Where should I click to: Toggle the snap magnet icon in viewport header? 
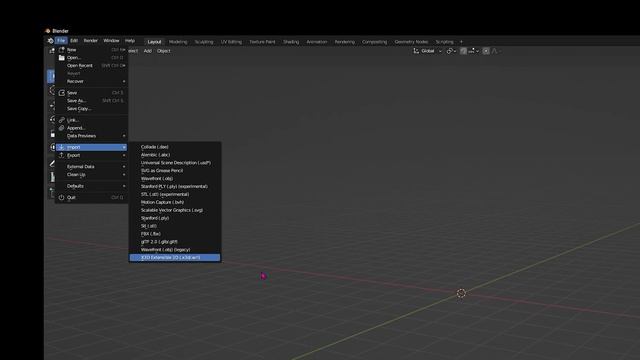click(463, 51)
